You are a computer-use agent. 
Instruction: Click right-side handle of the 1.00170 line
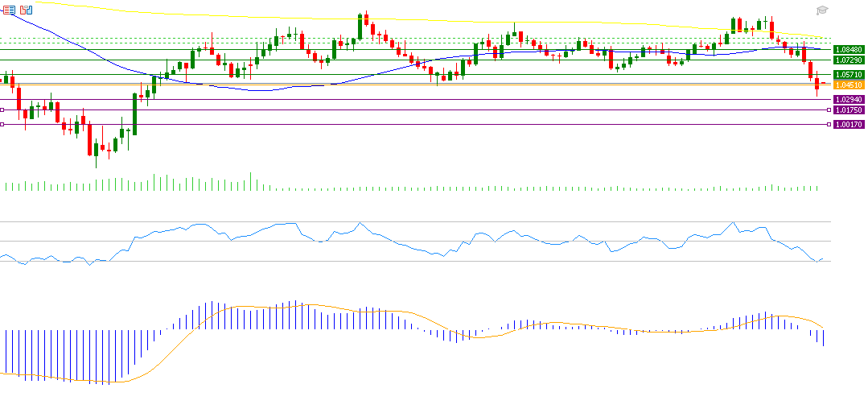828,124
